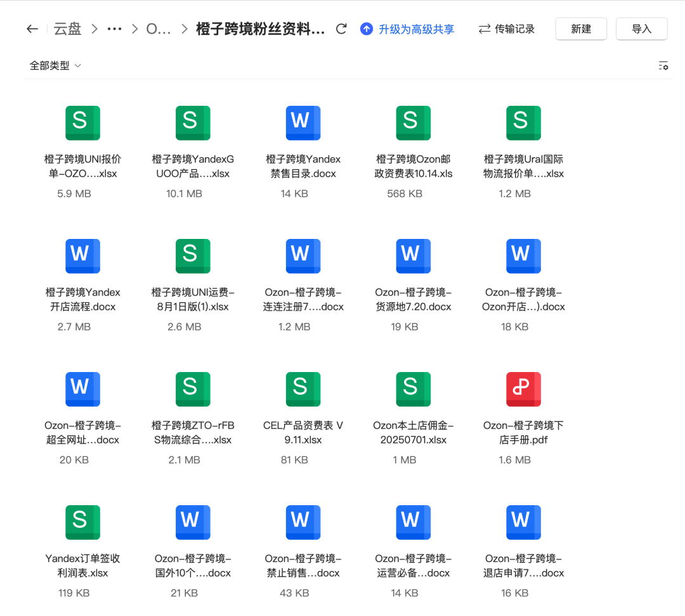The width and height of the screenshot is (685, 616).
Task: Open Ozon本土店佣金-20250701.xlsx icon
Action: click(414, 389)
